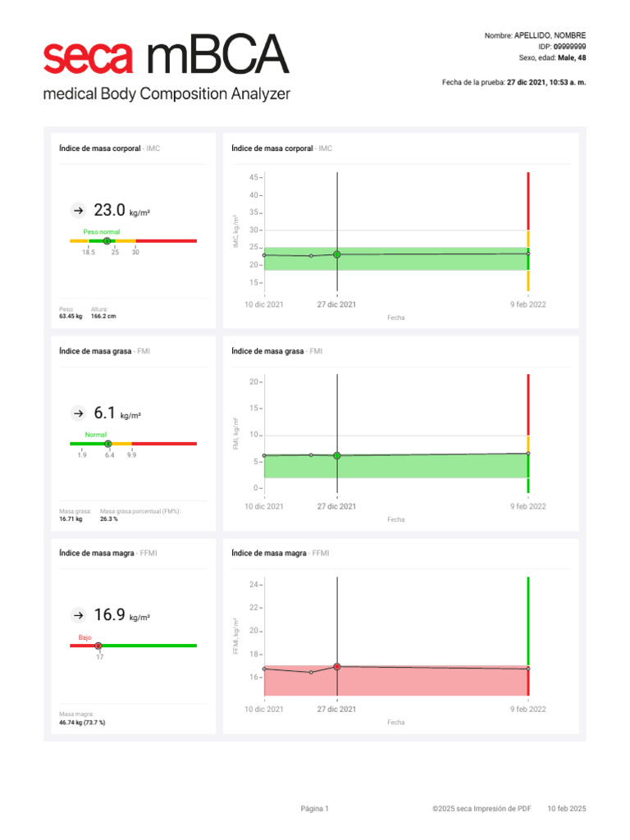The height and width of the screenshot is (840, 630).
Task: Click 9 feb 2022 point in FMI chart
Action: tap(528, 453)
